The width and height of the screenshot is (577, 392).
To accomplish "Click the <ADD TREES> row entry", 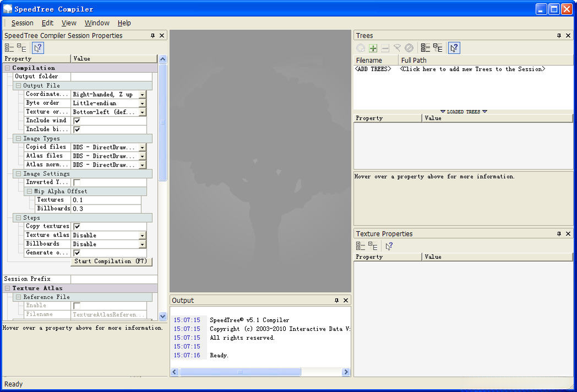I will point(373,69).
